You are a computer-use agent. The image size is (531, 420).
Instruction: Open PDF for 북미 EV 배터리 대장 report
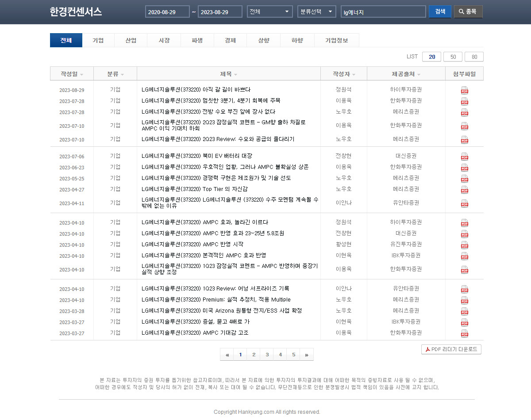(x=464, y=157)
